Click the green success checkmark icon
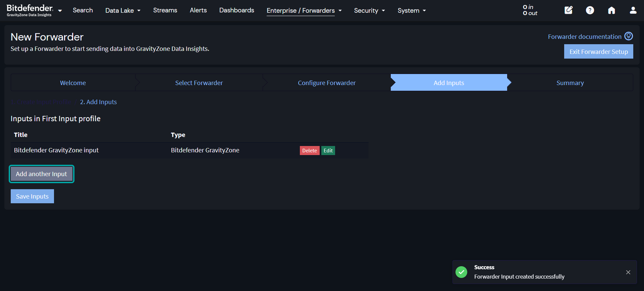 (x=462, y=272)
